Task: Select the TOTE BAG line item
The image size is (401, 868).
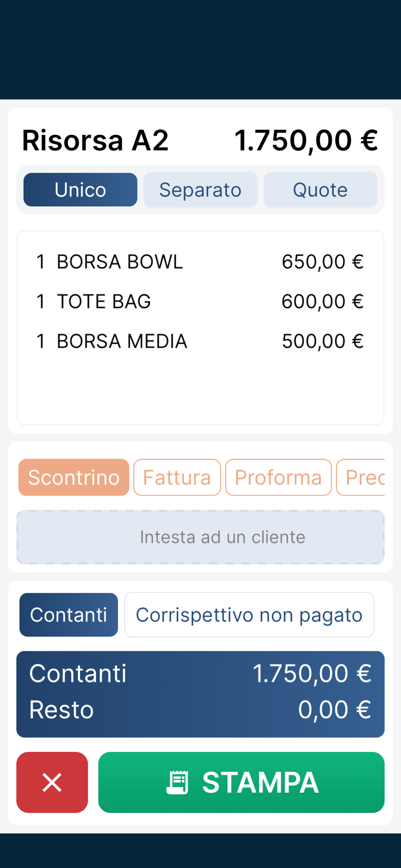Action: coord(200,301)
